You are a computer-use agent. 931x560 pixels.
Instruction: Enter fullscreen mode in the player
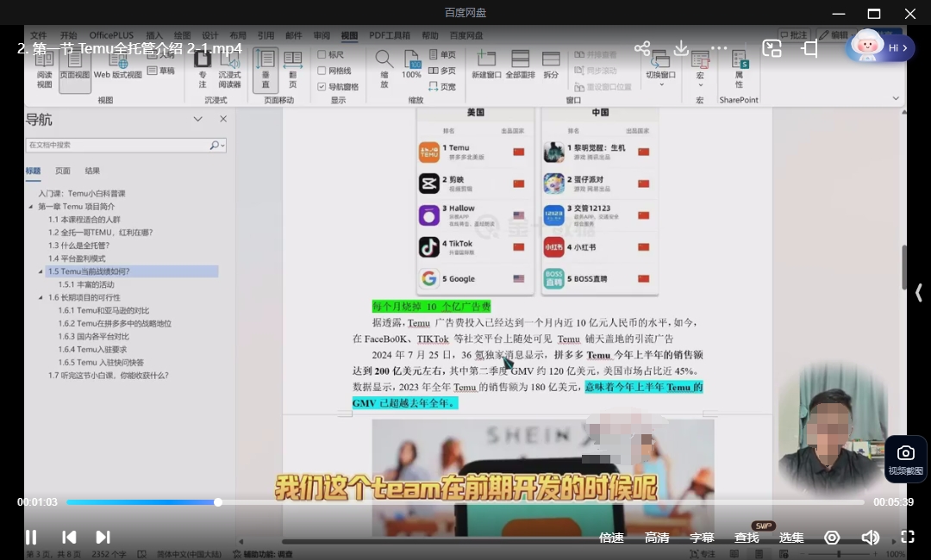[x=907, y=537]
